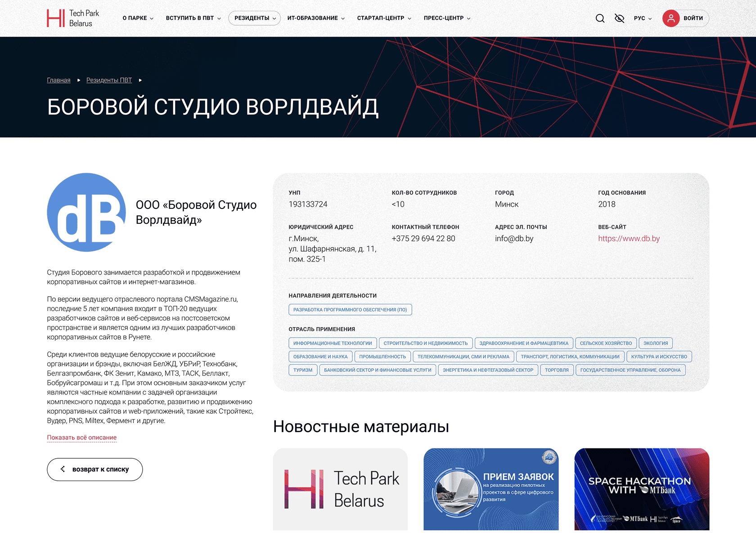The height and width of the screenshot is (533, 756).
Task: Click the Новостные материалы heading
Action: [x=361, y=427]
